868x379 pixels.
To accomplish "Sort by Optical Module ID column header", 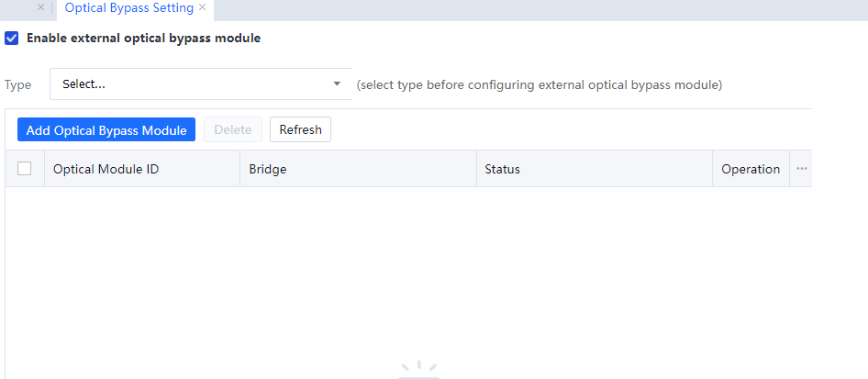I will click(106, 169).
